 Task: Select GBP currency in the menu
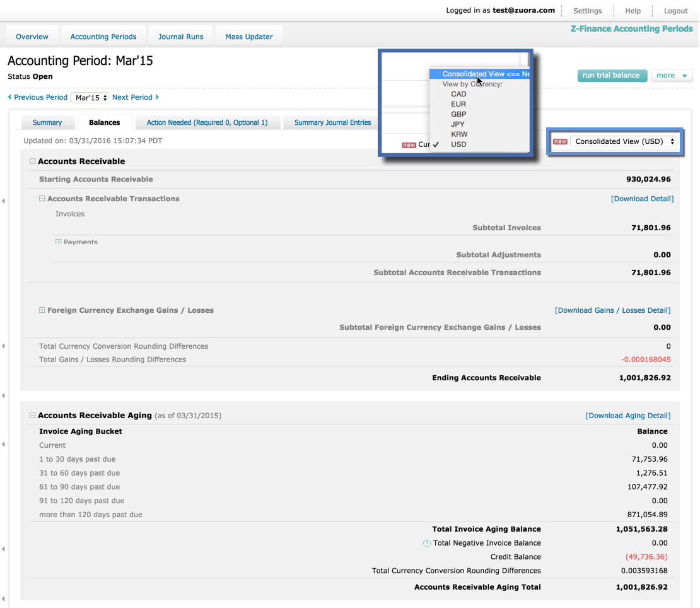coord(458,114)
